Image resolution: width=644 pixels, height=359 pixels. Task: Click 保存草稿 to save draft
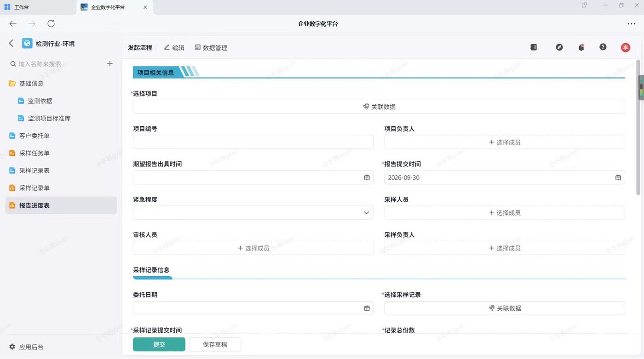215,344
